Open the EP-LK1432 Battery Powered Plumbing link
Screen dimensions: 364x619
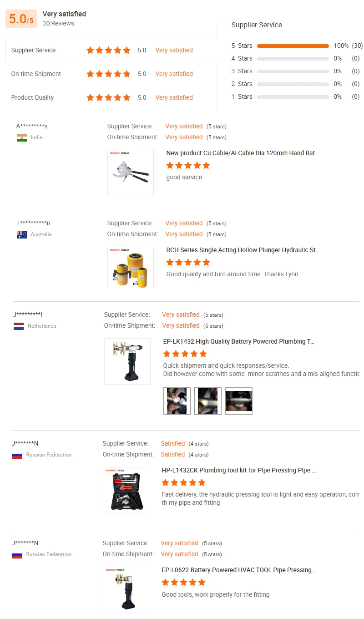coord(239,342)
